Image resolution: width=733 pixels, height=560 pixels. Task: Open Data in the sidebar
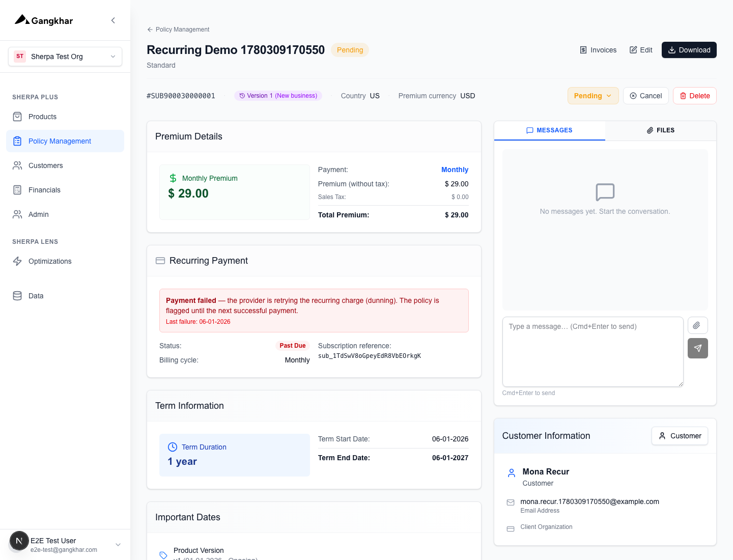[65, 296]
